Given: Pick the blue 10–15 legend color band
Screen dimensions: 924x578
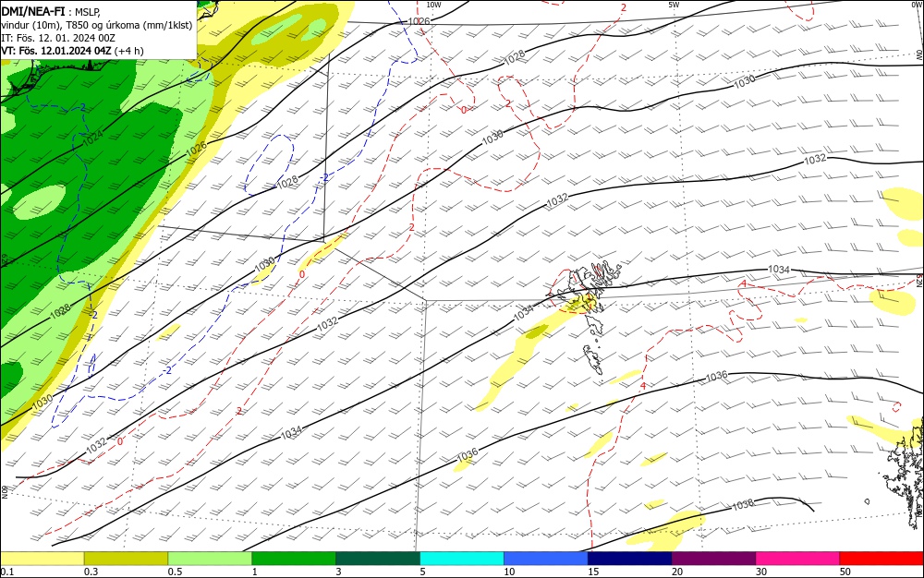Looking at the screenshot, I should click(x=546, y=559).
